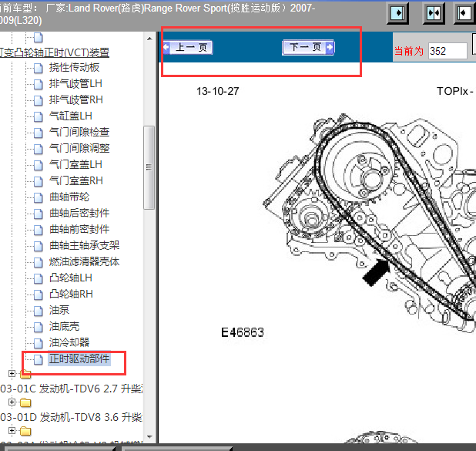
Task: Open the 曲轴后密封件 entry
Action: pos(79,213)
